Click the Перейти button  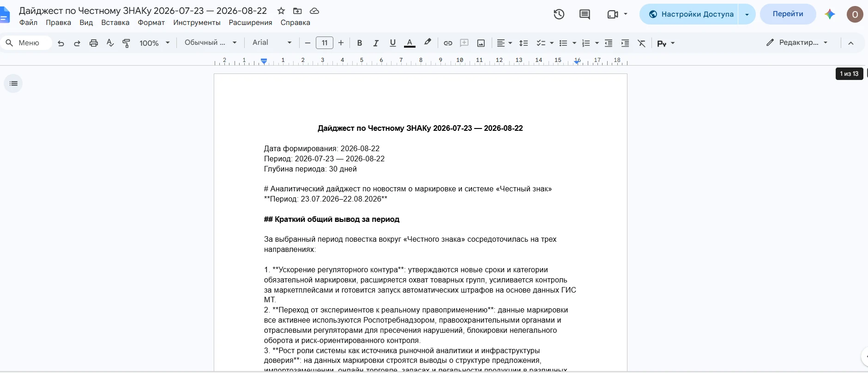tap(788, 14)
